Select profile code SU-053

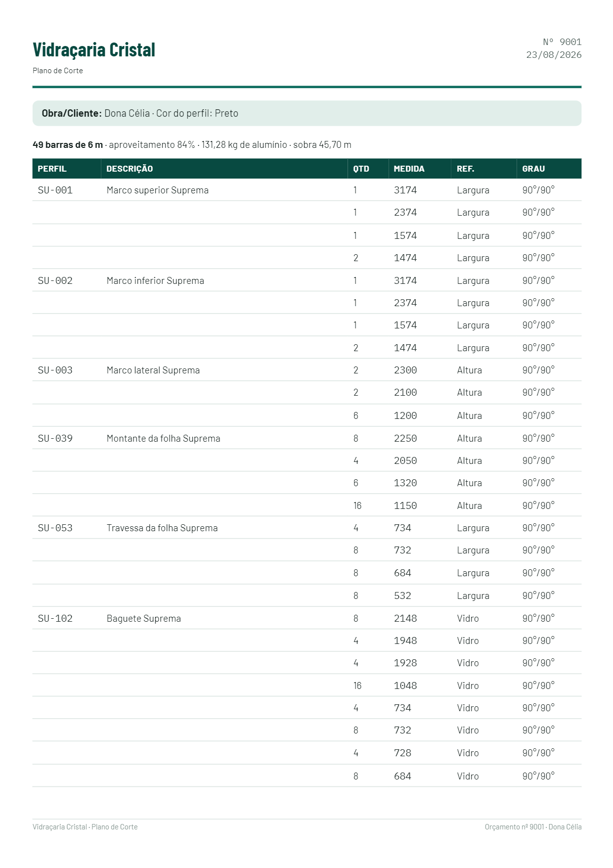(x=55, y=528)
